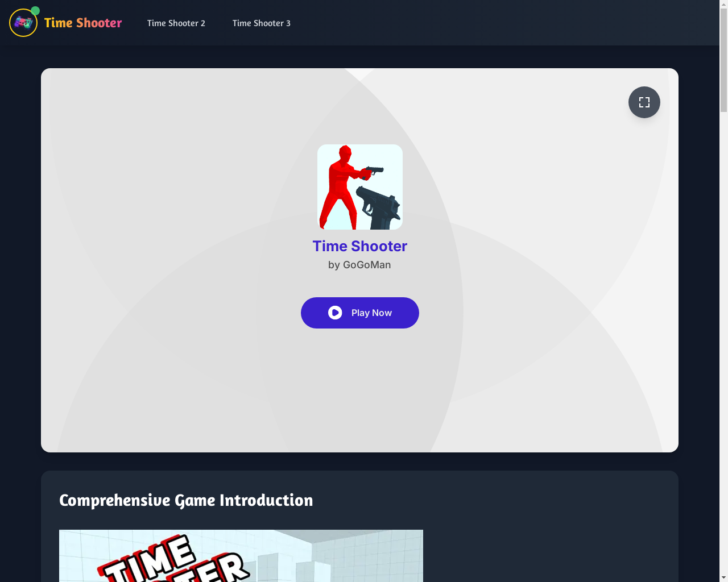This screenshot has width=728, height=582.
Task: Go to Time Shooter 2 page
Action: point(176,23)
